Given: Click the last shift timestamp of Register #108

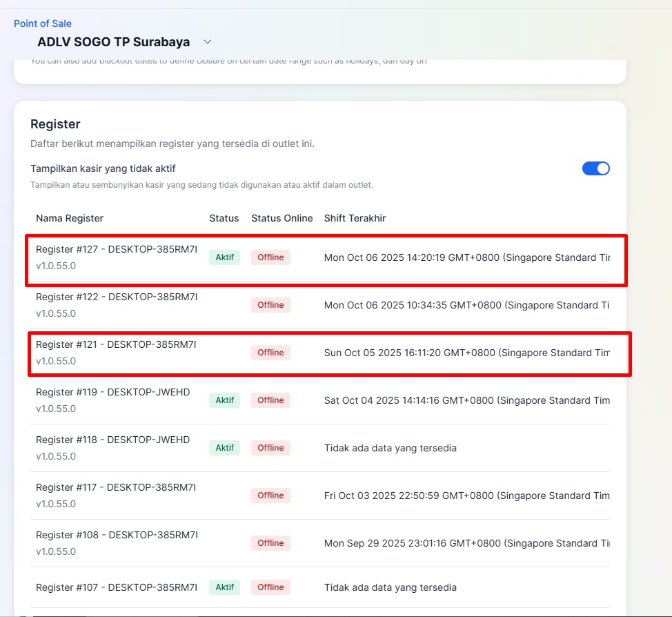Looking at the screenshot, I should point(466,543).
